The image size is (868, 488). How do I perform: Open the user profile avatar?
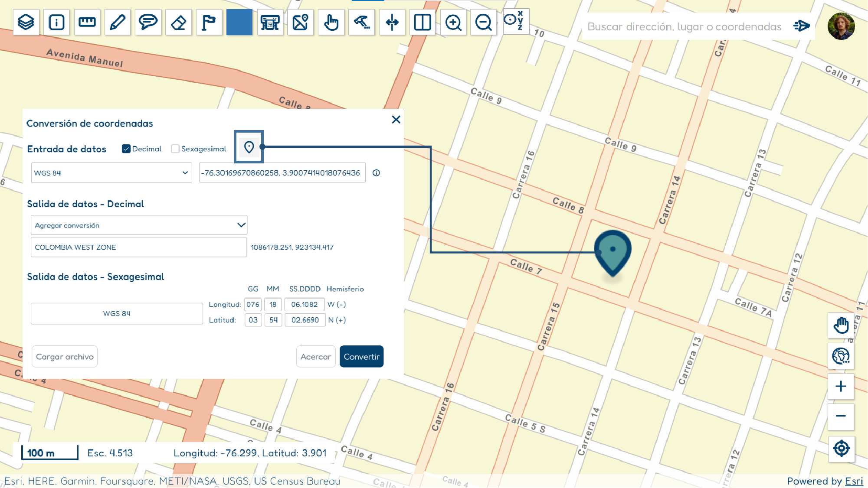click(841, 26)
